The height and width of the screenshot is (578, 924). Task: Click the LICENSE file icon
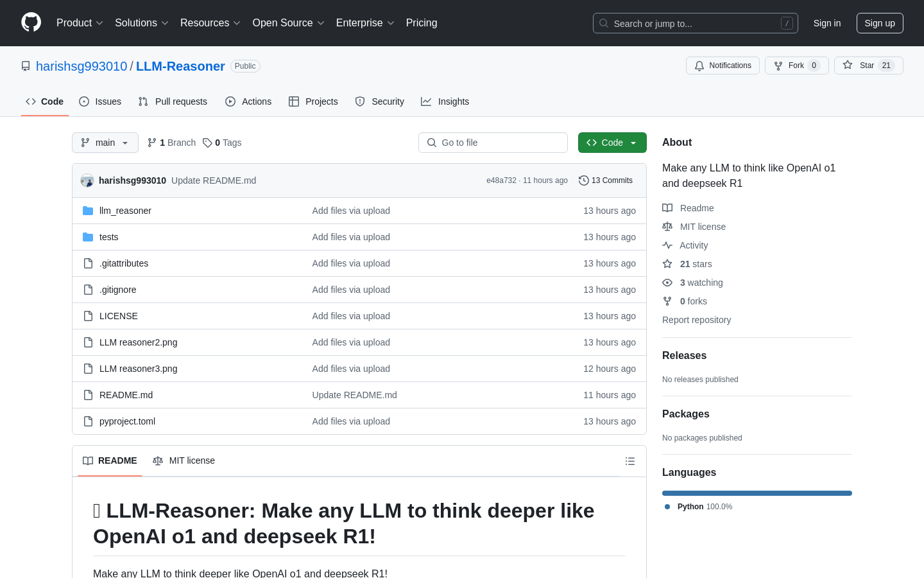click(88, 316)
